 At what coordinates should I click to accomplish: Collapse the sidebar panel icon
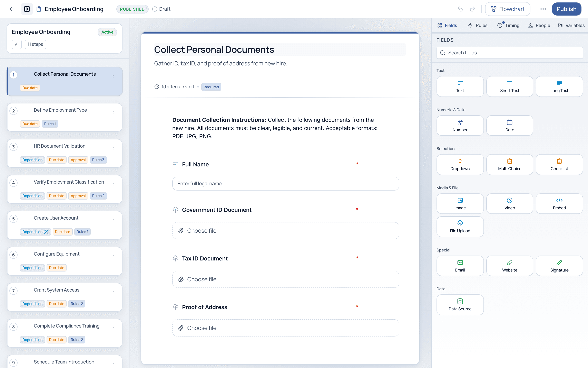(27, 9)
